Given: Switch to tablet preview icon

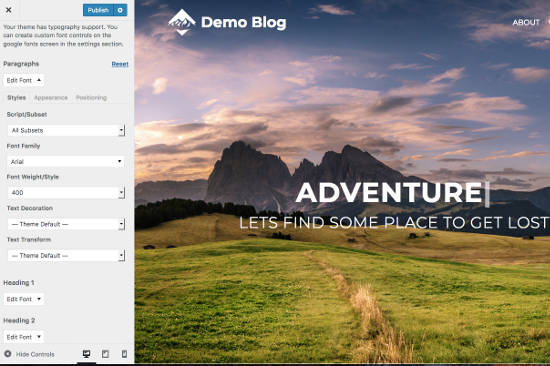Looking at the screenshot, I should click(105, 354).
